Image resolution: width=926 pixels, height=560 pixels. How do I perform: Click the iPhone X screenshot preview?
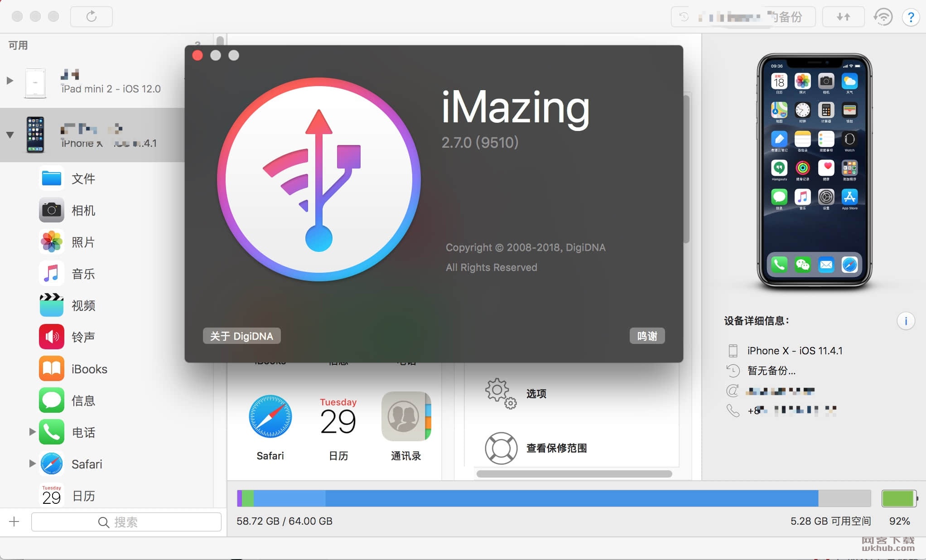point(814,171)
